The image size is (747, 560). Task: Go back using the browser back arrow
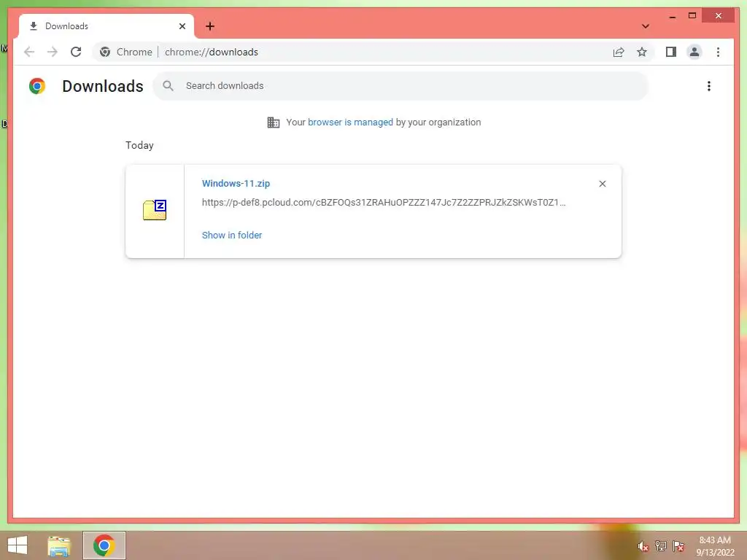29,52
